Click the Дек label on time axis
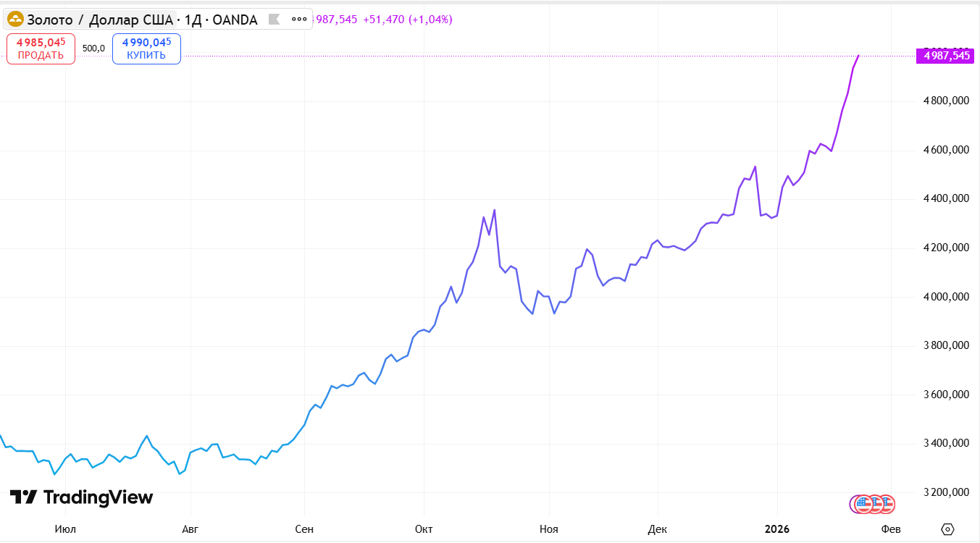This screenshot has height=543, width=980. 658,529
